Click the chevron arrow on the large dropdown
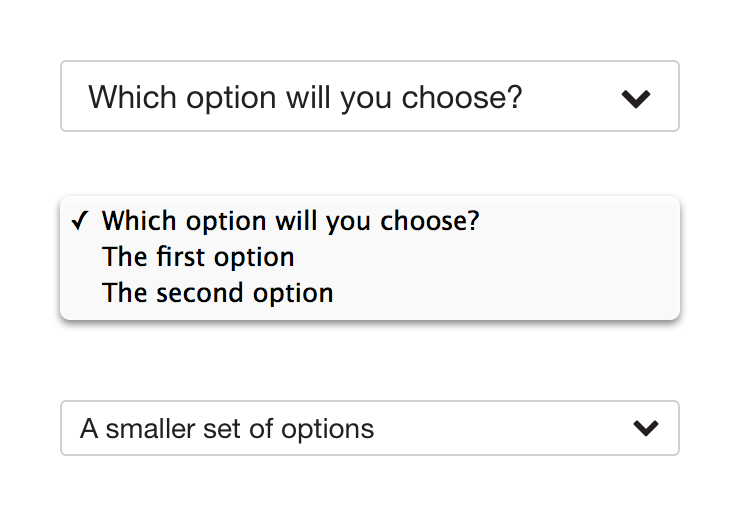The height and width of the screenshot is (512, 740). (636, 98)
